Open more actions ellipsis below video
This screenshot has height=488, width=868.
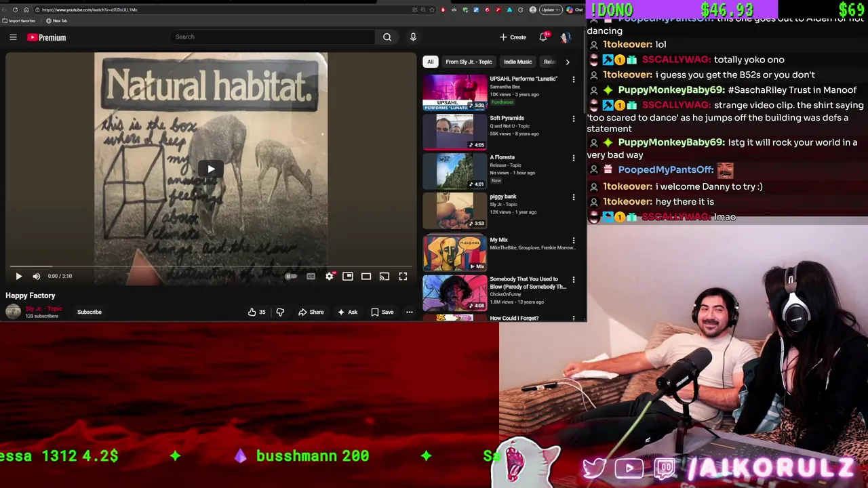[x=410, y=312]
